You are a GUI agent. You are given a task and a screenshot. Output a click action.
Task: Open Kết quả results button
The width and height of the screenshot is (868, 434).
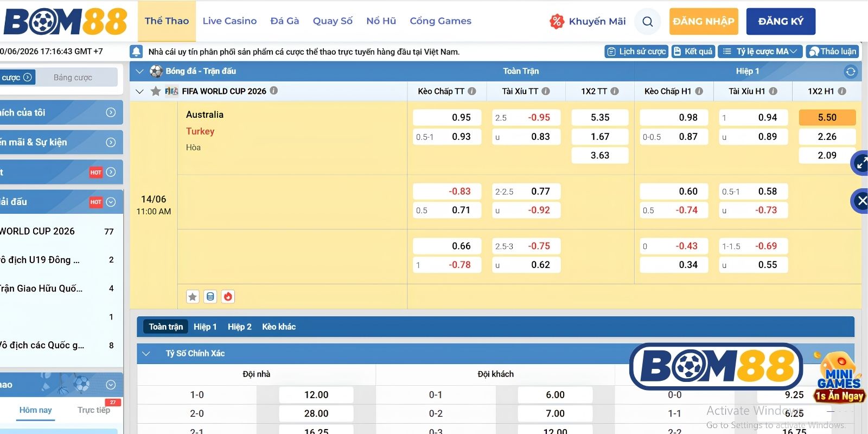pos(693,52)
